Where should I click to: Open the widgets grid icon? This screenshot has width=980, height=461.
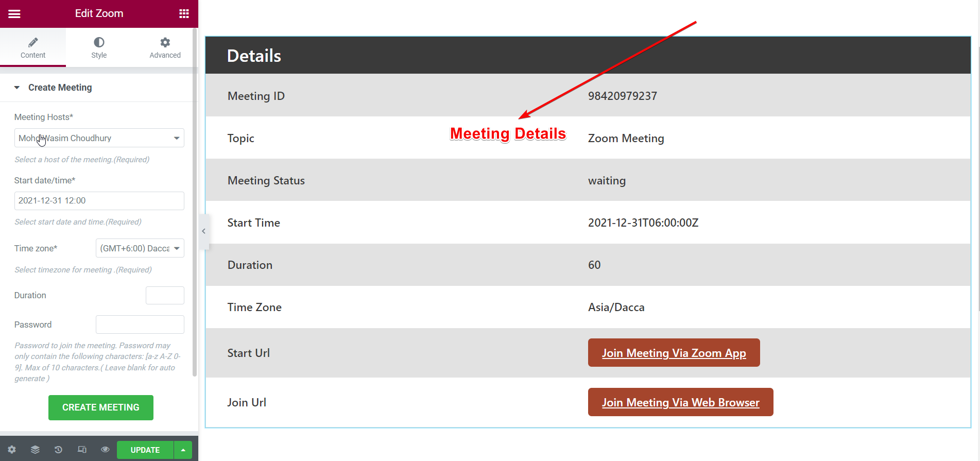(x=184, y=14)
